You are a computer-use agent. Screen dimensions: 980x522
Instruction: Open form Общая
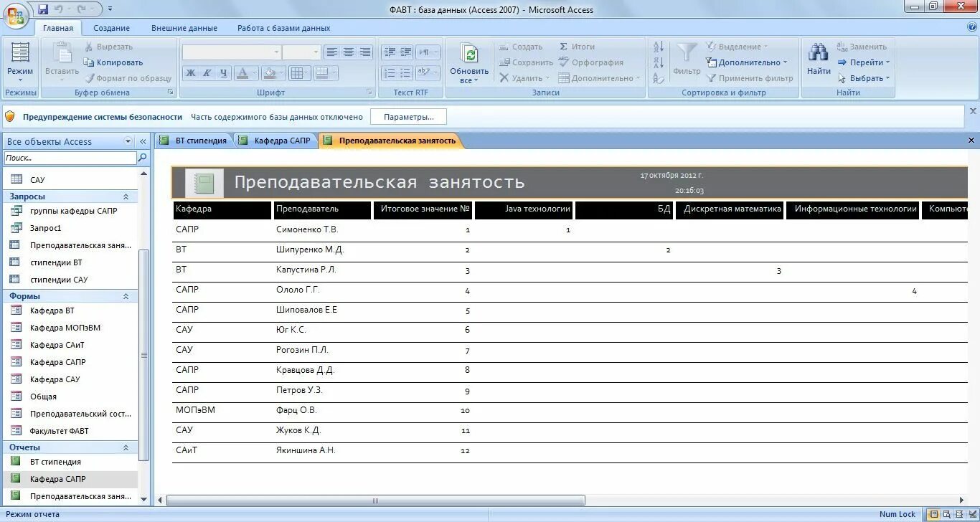click(70, 397)
